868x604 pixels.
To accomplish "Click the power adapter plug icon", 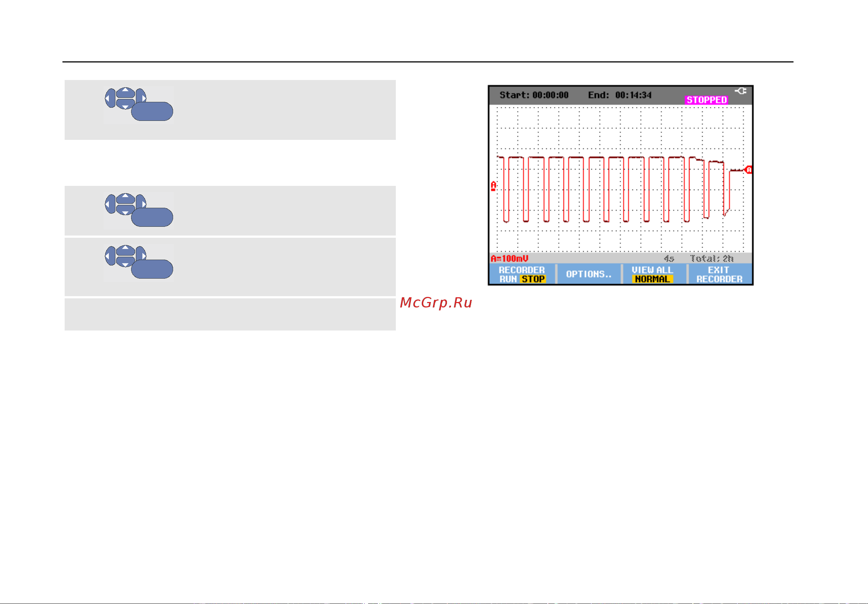I will pos(740,91).
